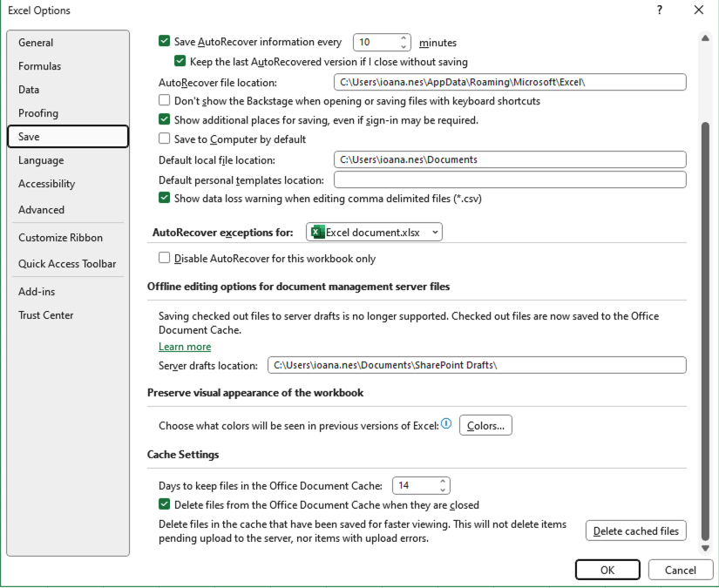Enable Save to Computer by default
Screen dimensions: 719x588
coord(163,139)
